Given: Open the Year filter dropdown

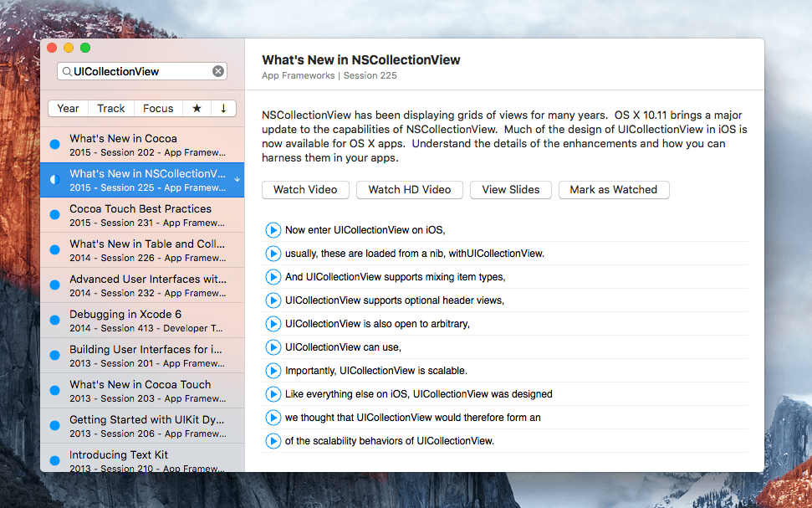Looking at the screenshot, I should [68, 108].
